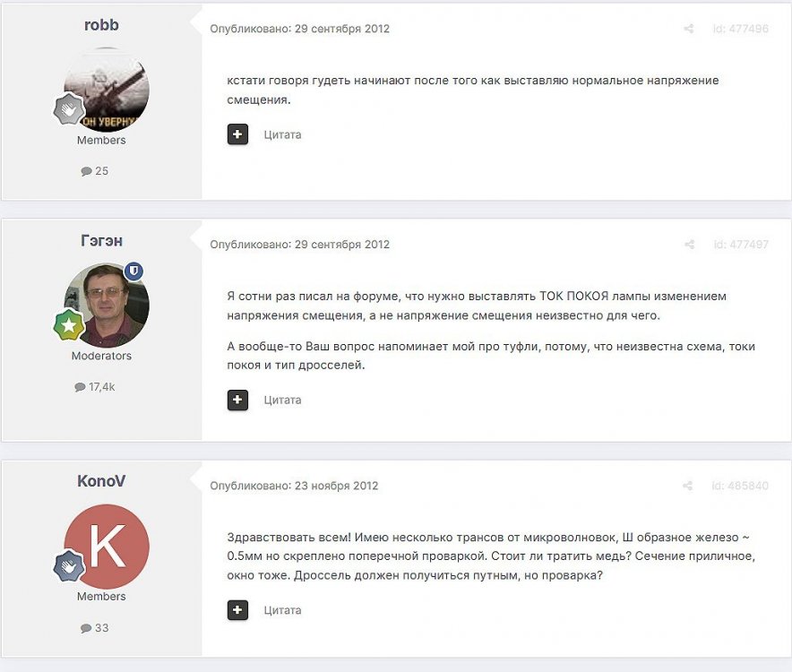Click plus multiquote button on Гэгэн's post

(x=237, y=401)
